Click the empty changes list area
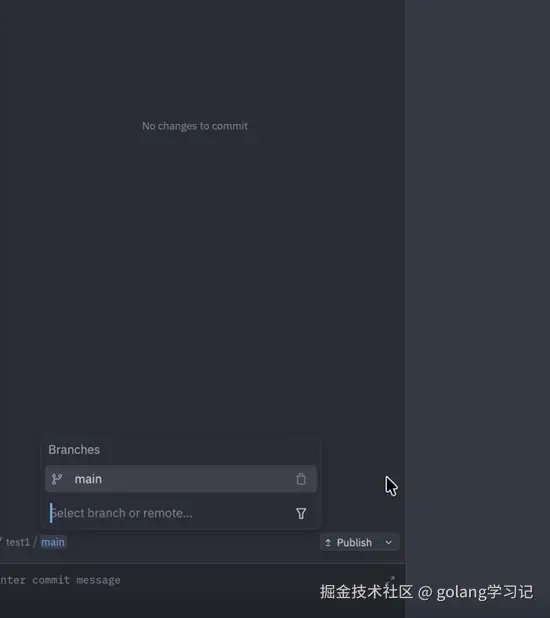 coord(203,276)
